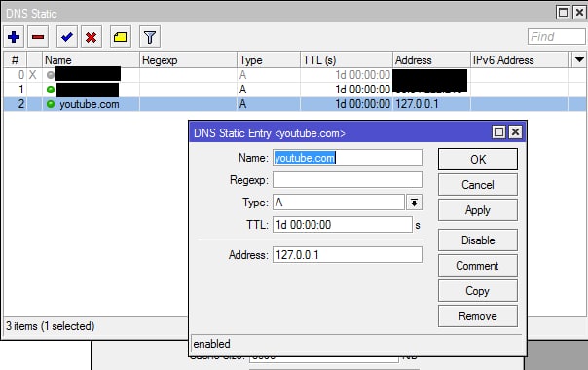Confirm with OK button
The width and height of the screenshot is (588, 370).
[x=478, y=159]
